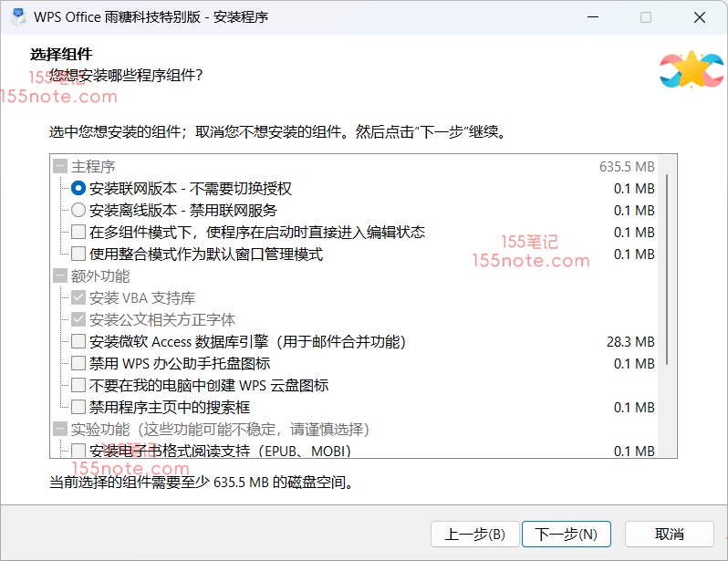Click the 上一步(B) back button

[x=473, y=534]
